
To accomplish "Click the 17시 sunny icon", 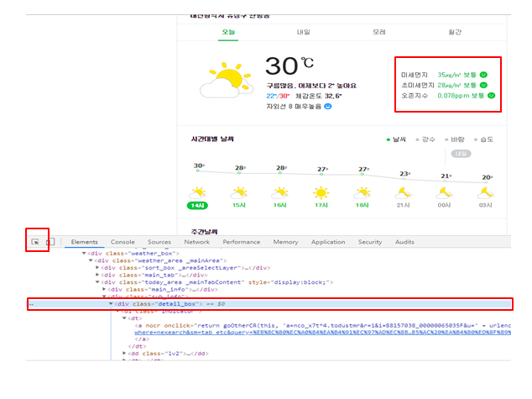I will (x=321, y=192).
